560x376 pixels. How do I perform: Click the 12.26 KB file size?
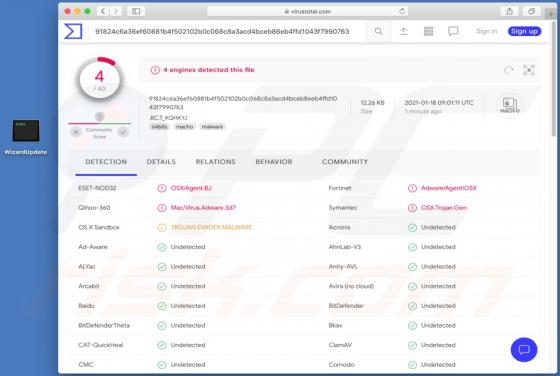(x=372, y=103)
